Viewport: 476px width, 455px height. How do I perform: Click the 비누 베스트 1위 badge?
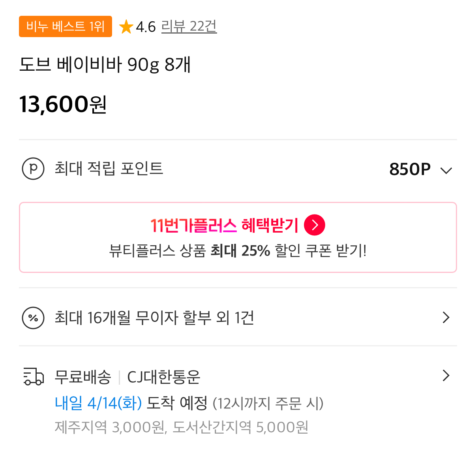(x=66, y=26)
